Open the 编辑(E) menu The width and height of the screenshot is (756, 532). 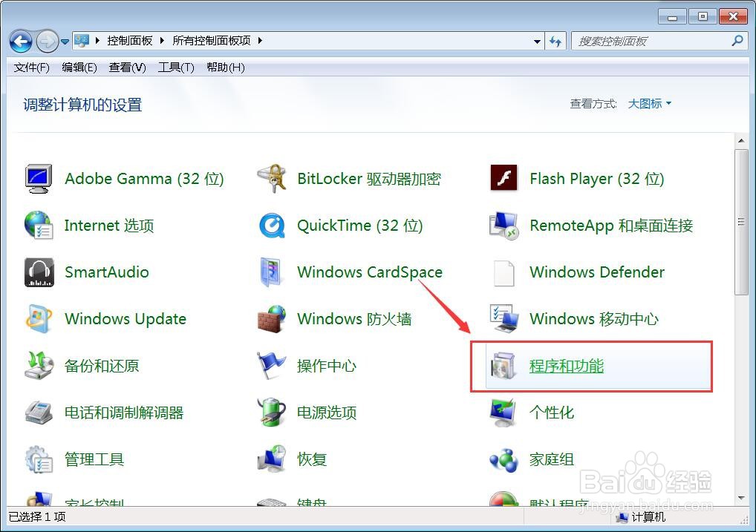79,68
